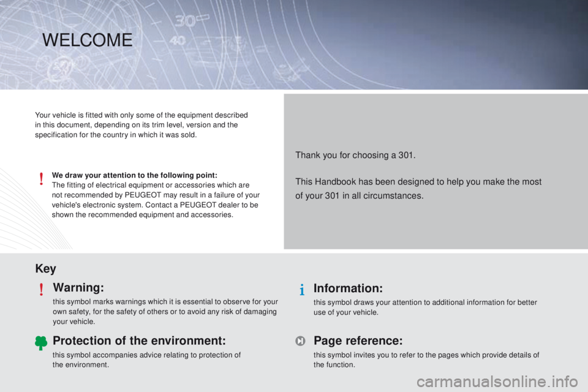
Task: Click the blue information symbol in the Key
Action: [302, 290]
